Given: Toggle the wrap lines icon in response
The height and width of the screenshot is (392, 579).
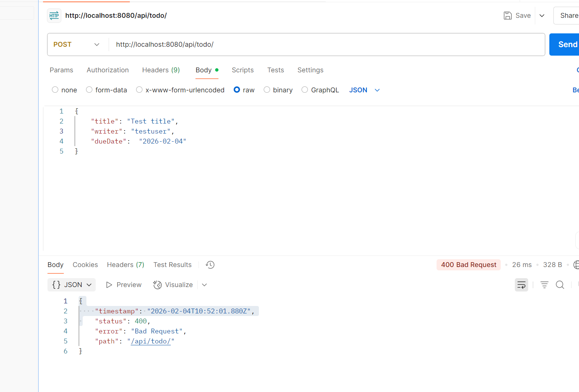Looking at the screenshot, I should (521, 285).
